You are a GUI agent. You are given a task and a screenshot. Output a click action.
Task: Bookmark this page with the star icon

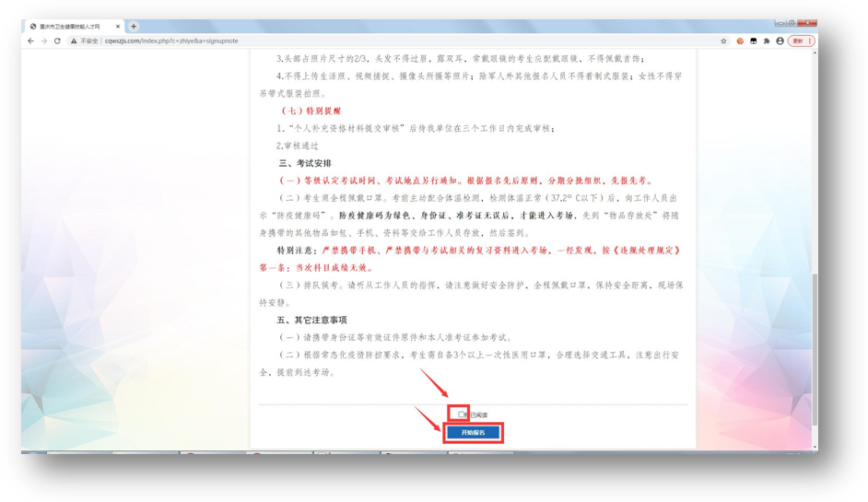[723, 41]
